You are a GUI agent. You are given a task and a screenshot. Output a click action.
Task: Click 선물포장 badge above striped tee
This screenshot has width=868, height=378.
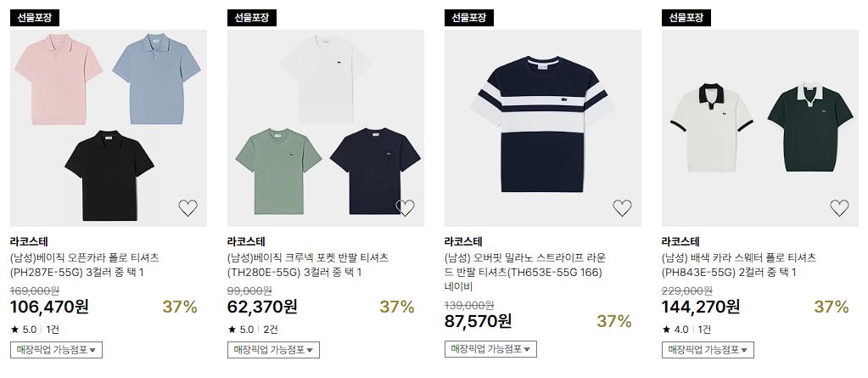(469, 18)
